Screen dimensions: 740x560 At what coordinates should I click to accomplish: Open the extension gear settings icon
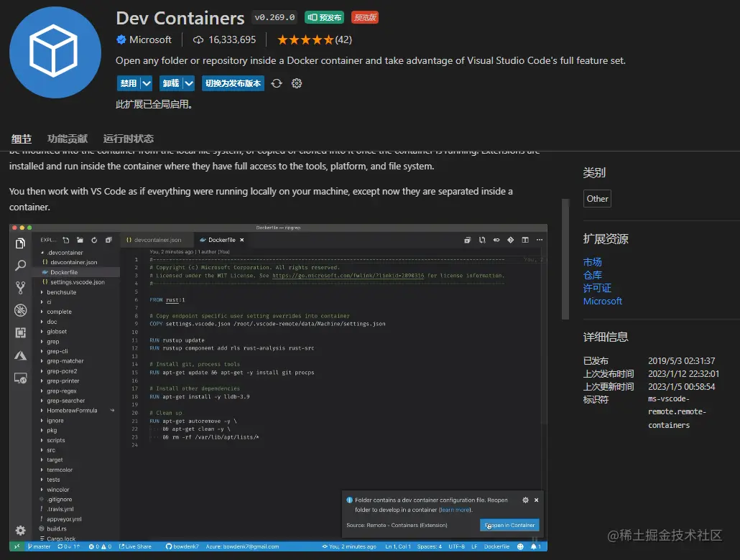click(x=297, y=83)
